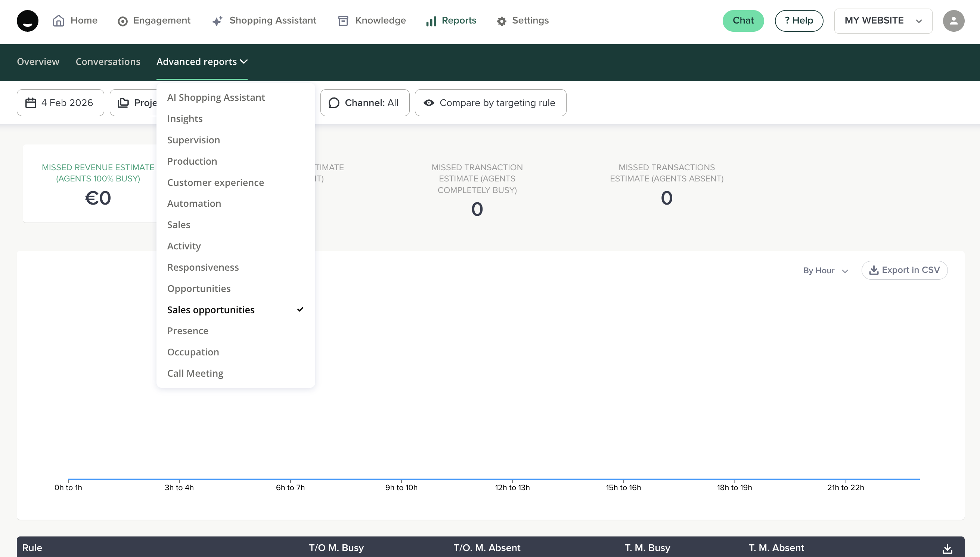The height and width of the screenshot is (557, 980).
Task: Click Export in CSV button
Action: 904,270
